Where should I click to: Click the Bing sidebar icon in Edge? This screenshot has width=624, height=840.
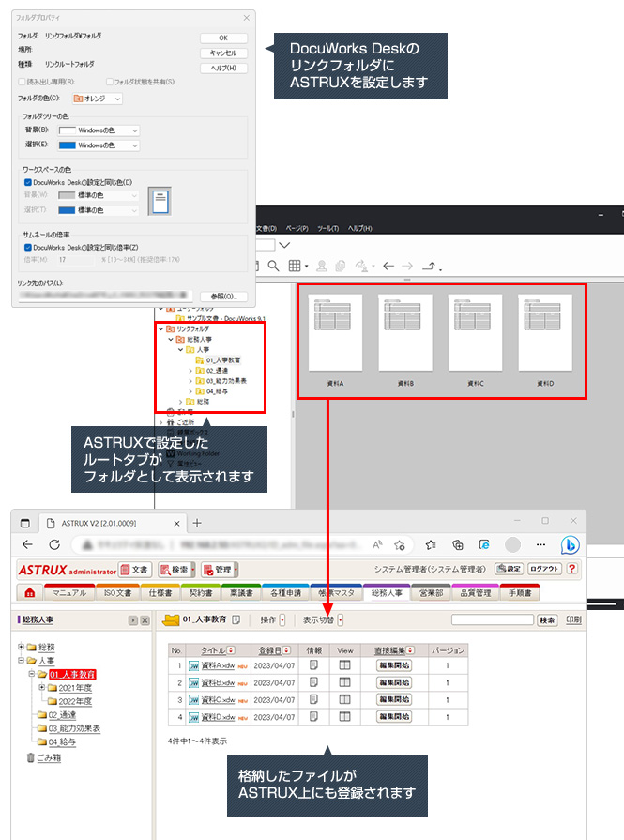(570, 544)
